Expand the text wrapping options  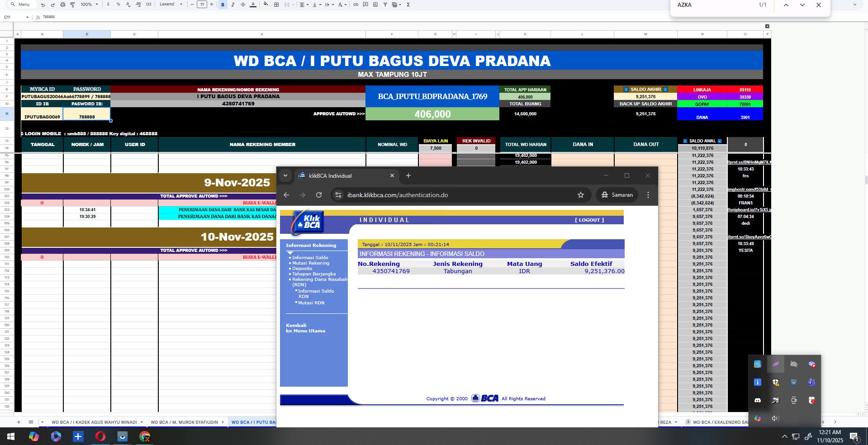329,5
